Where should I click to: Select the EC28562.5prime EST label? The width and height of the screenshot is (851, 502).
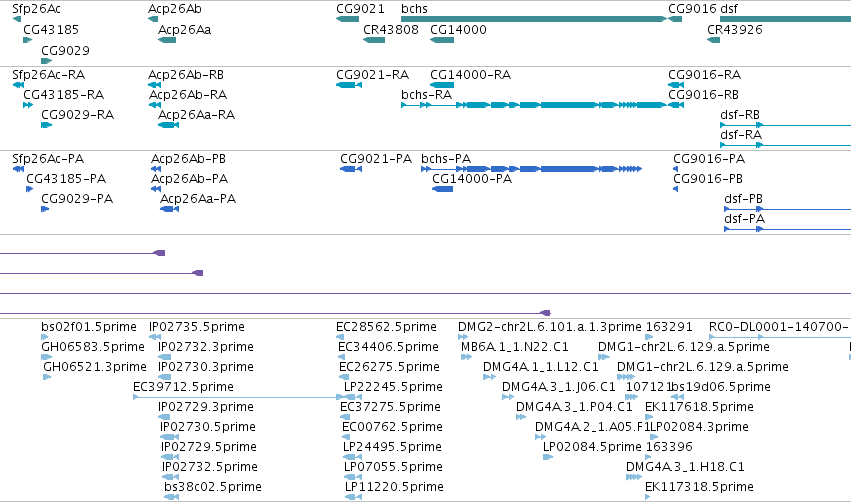coord(386,327)
